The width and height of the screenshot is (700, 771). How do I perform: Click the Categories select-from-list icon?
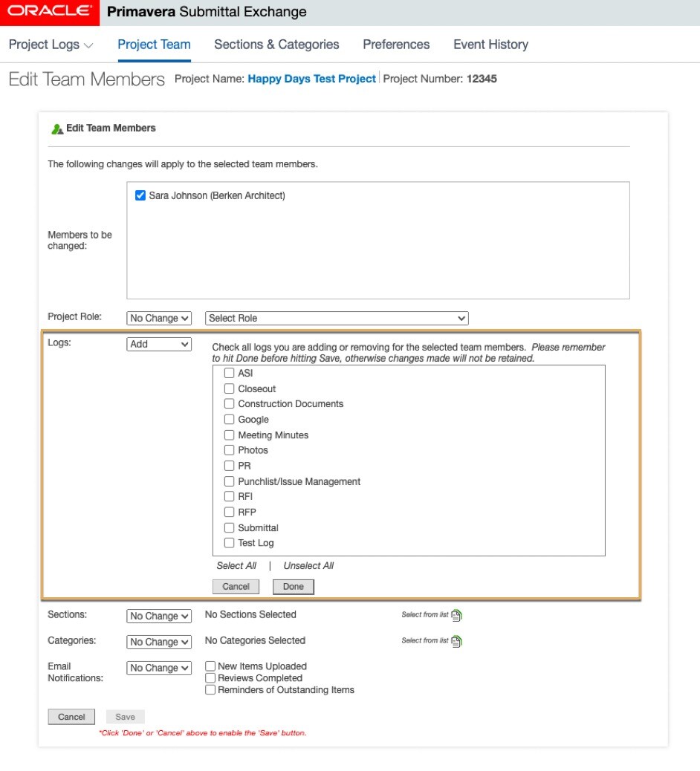coord(456,641)
